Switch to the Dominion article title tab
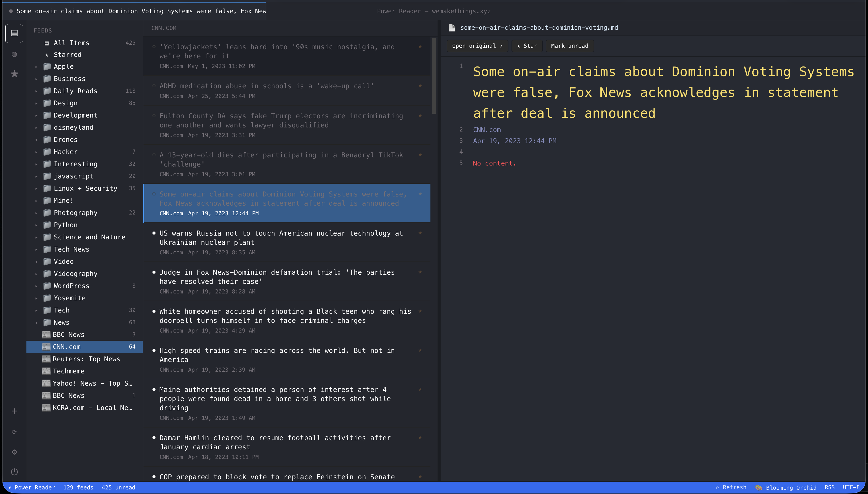Image resolution: width=868 pixels, height=494 pixels. [x=134, y=11]
